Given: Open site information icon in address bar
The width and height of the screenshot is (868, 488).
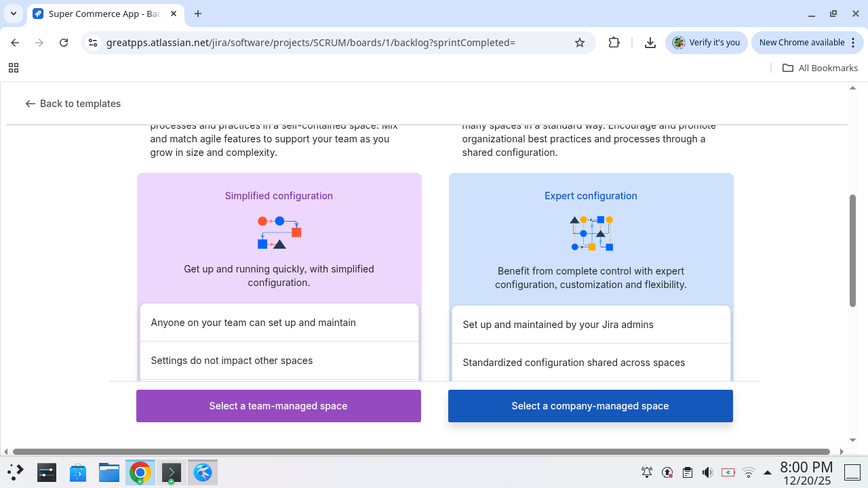Looking at the screenshot, I should [94, 43].
